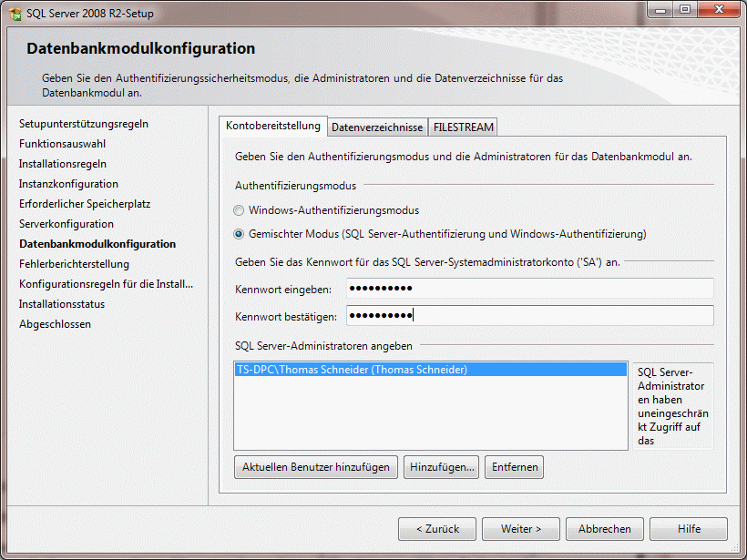Viewport: 747px width, 560px height.
Task: Click Installationsstatus step in sidebar
Action: click(62, 304)
